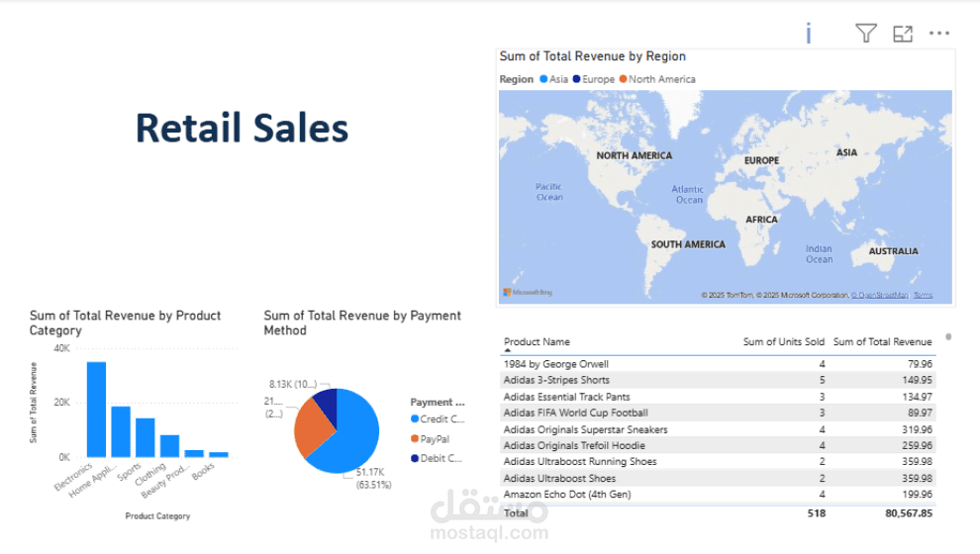This screenshot has width=980, height=554.
Task: Select the 'Adidas Essential Track Pants' row
Action: [719, 397]
